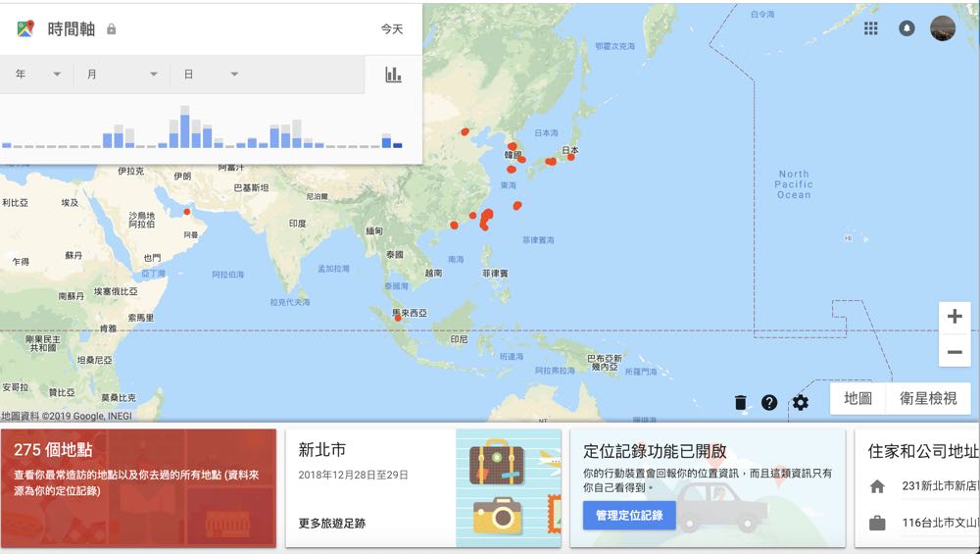This screenshot has width=980, height=554.
Task: Open the notifications bell
Action: coord(906,28)
